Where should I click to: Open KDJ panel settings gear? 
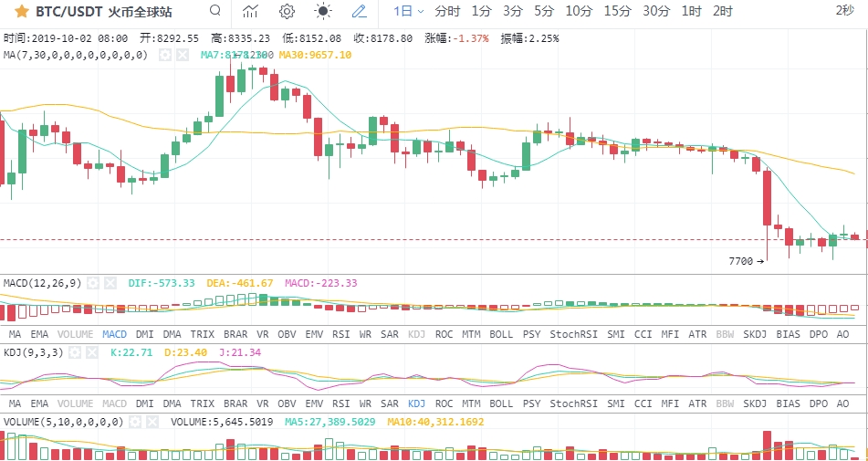click(75, 352)
